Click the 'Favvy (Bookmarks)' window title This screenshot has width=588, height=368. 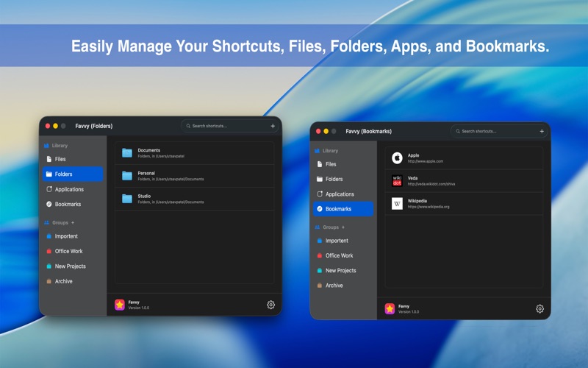(369, 132)
